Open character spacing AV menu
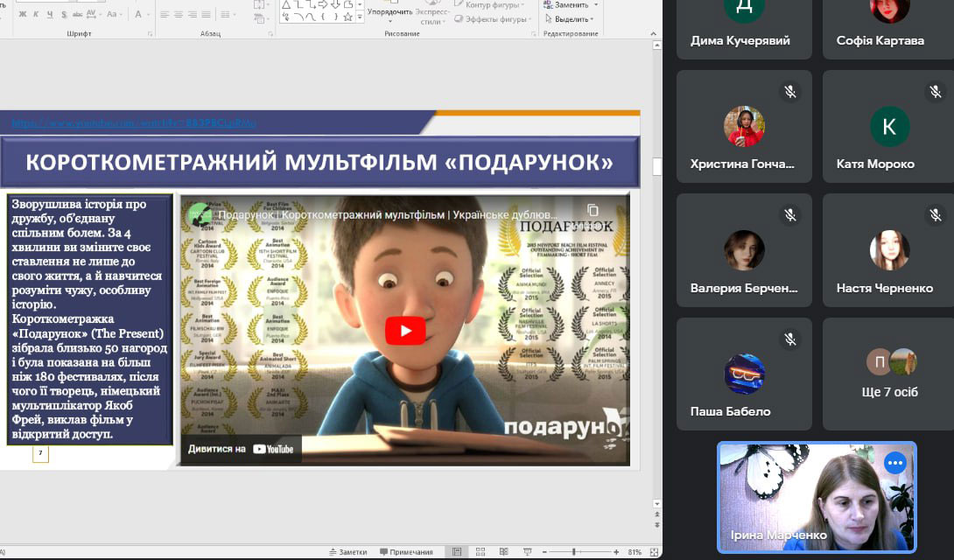 click(92, 14)
